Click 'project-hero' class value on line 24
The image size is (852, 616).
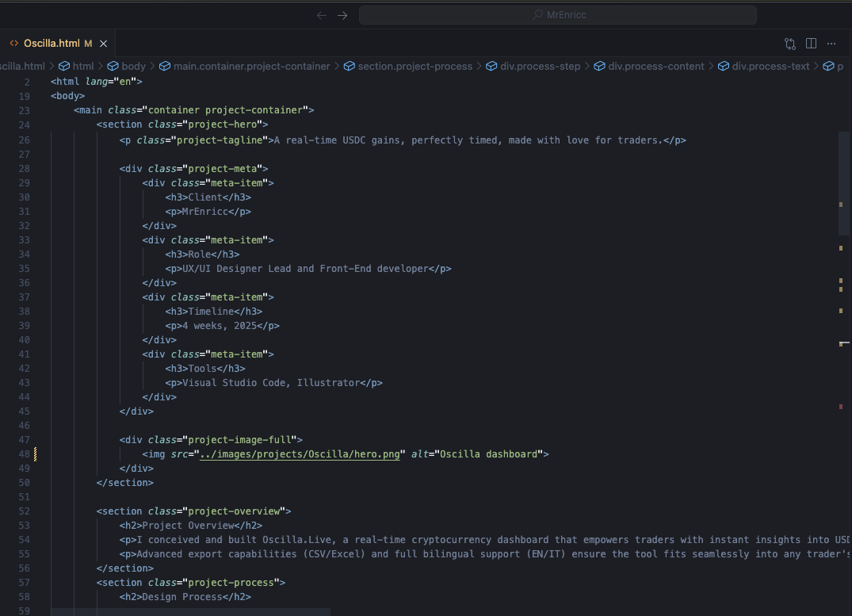click(222, 124)
